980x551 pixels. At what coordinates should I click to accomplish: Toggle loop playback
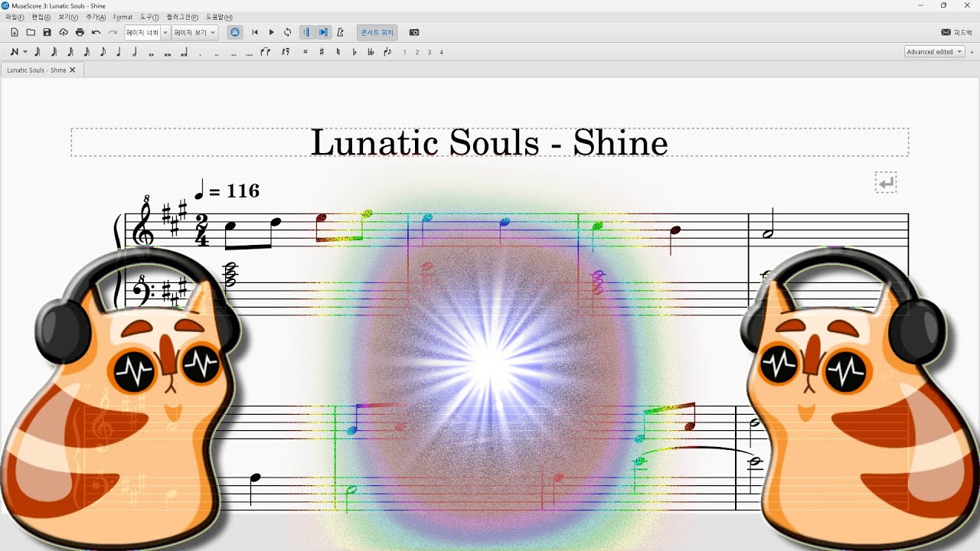click(x=287, y=32)
